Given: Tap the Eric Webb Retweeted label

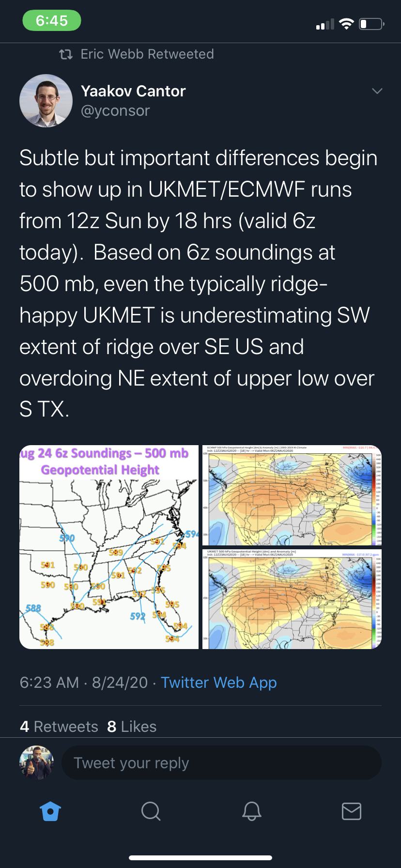Looking at the screenshot, I should click(x=147, y=54).
